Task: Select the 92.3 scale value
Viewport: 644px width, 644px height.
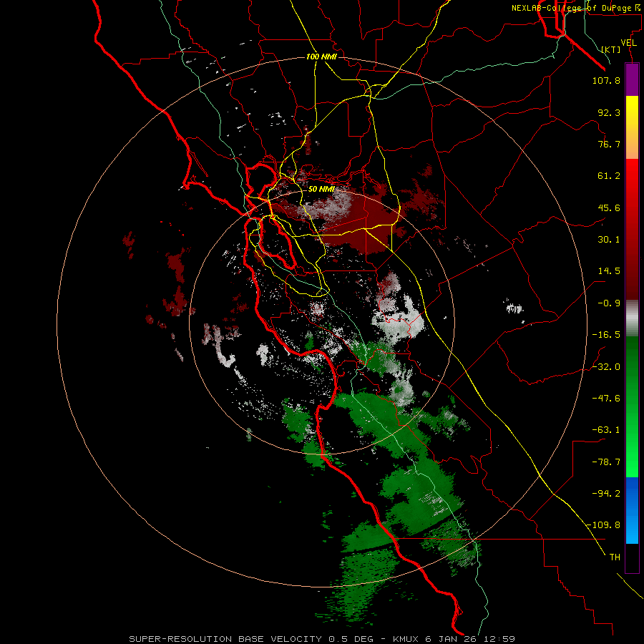Action: (609, 112)
